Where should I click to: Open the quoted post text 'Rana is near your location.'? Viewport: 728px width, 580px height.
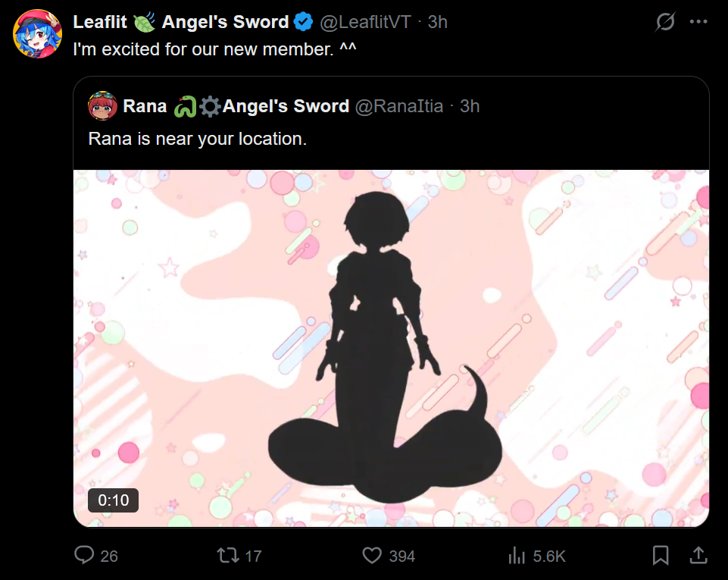(197, 139)
